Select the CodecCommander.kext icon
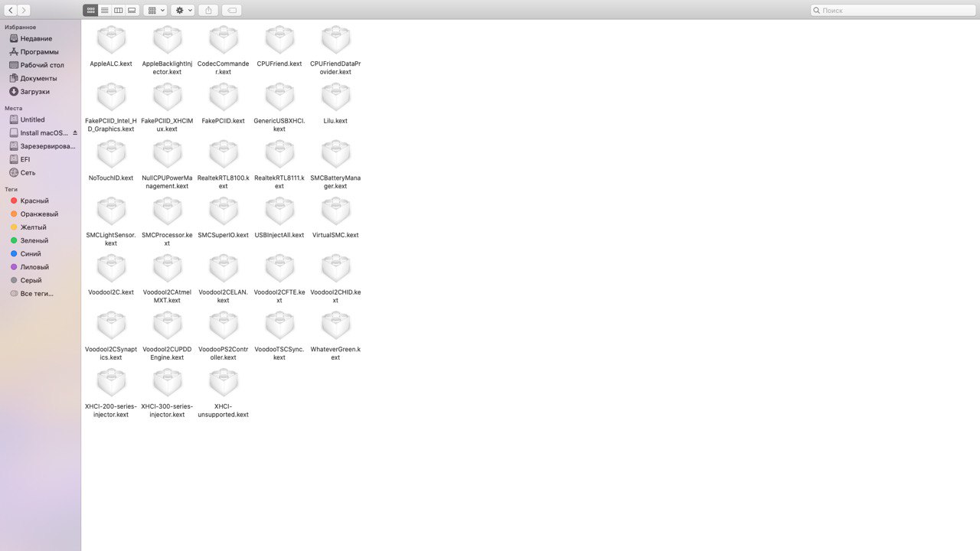Screen dimensions: 980x551 (223, 40)
